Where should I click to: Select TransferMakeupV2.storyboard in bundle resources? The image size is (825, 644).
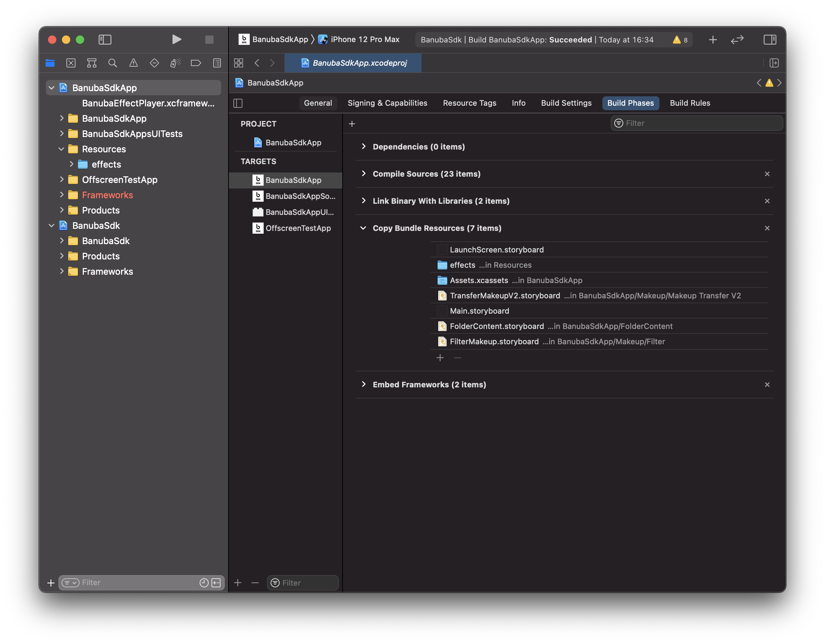[x=599, y=296]
